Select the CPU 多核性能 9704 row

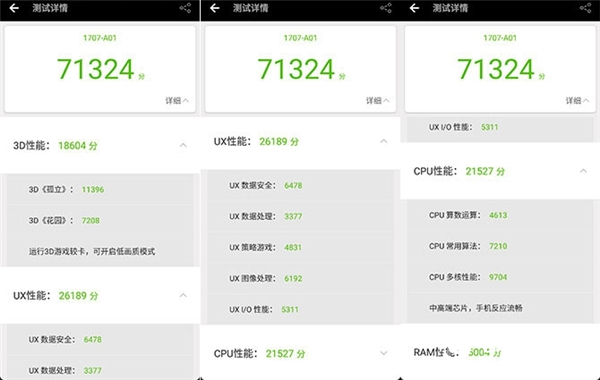[500, 277]
